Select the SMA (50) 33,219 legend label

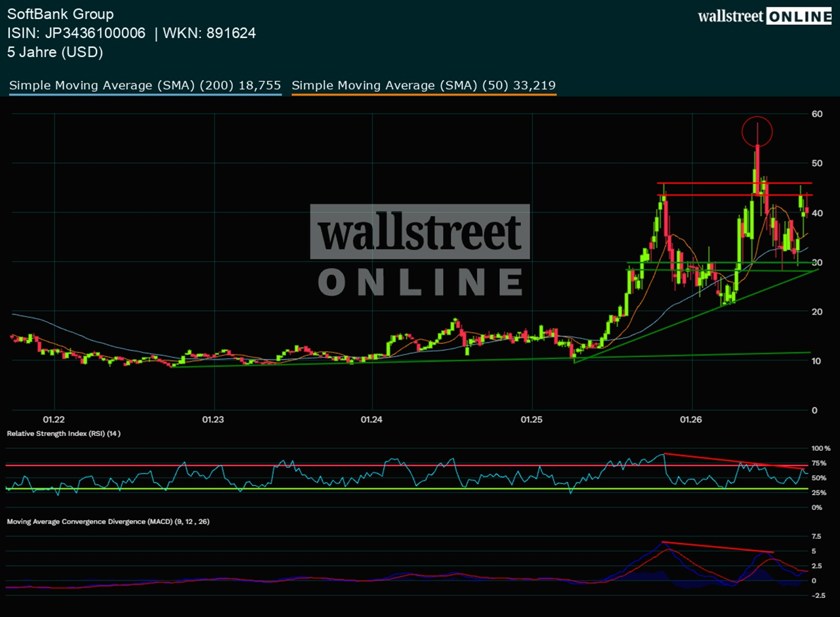pos(424,85)
